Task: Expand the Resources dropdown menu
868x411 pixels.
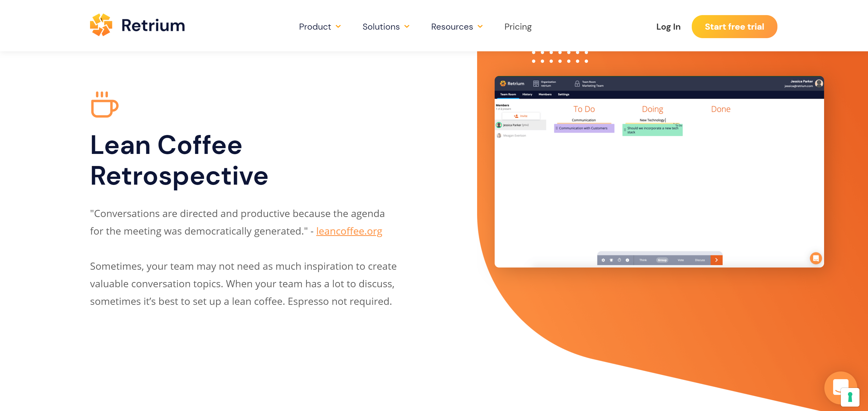Action: click(x=457, y=27)
